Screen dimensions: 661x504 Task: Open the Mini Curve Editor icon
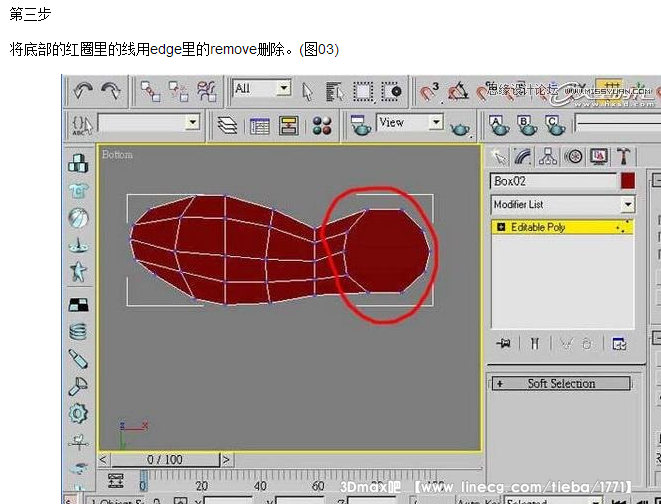click(x=116, y=481)
